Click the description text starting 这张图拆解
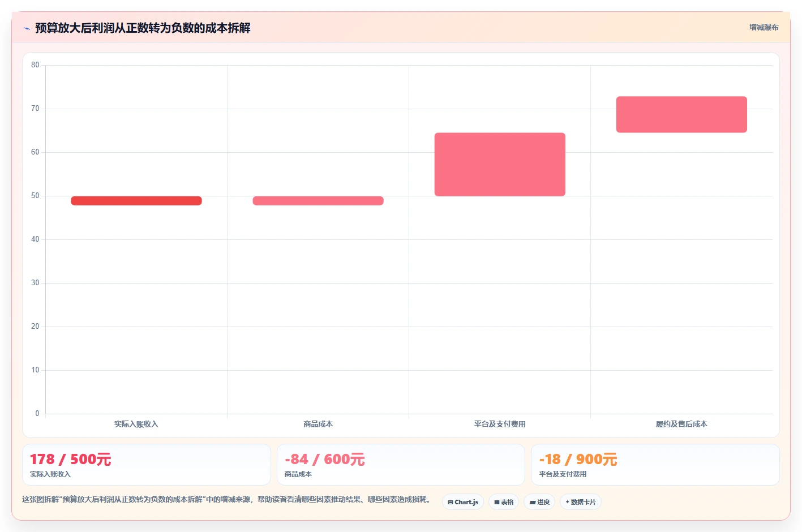Image resolution: width=802 pixels, height=532 pixels. 228,500
